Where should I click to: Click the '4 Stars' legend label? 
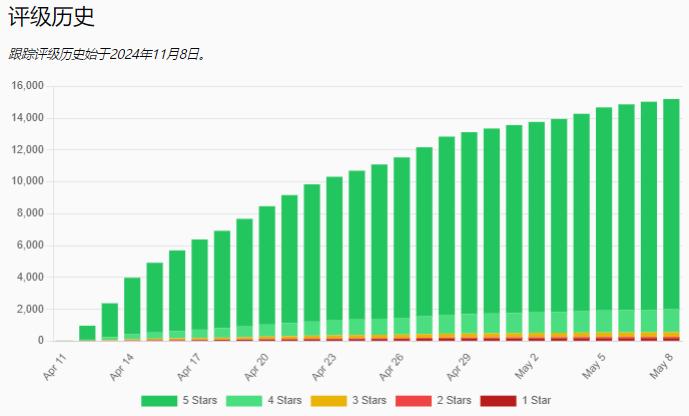(x=285, y=400)
